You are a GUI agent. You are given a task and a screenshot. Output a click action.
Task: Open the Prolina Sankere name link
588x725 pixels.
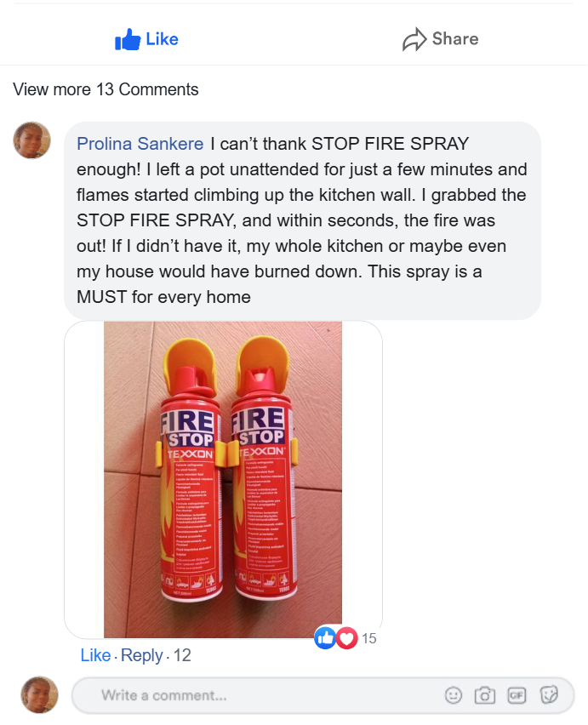[140, 144]
